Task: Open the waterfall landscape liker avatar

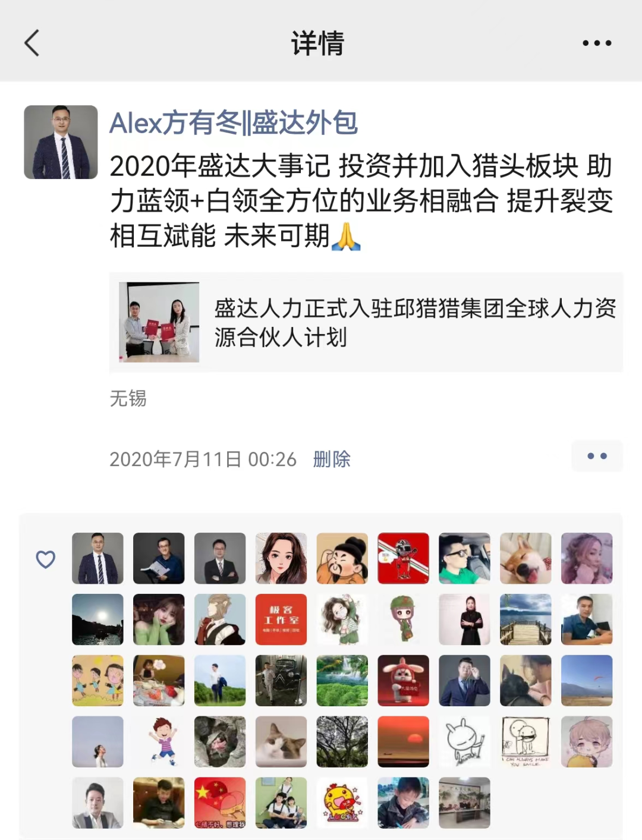Action: 342,681
